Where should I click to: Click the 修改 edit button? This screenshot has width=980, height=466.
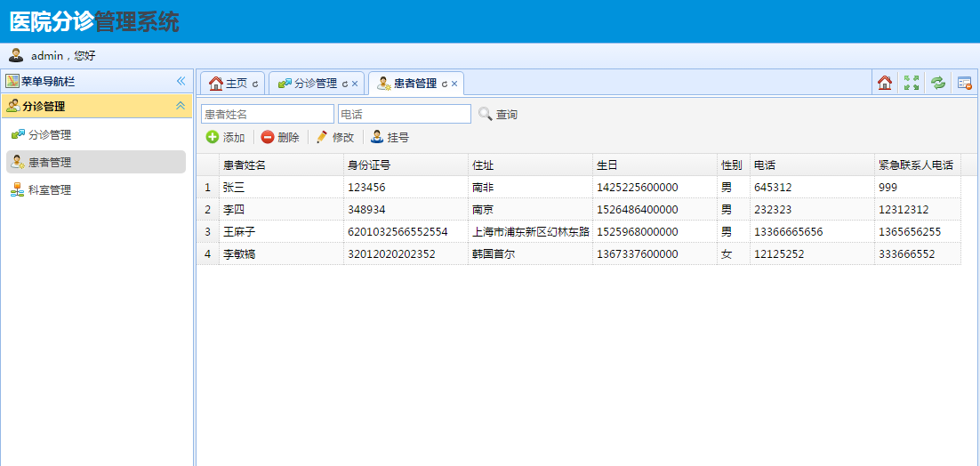(335, 138)
